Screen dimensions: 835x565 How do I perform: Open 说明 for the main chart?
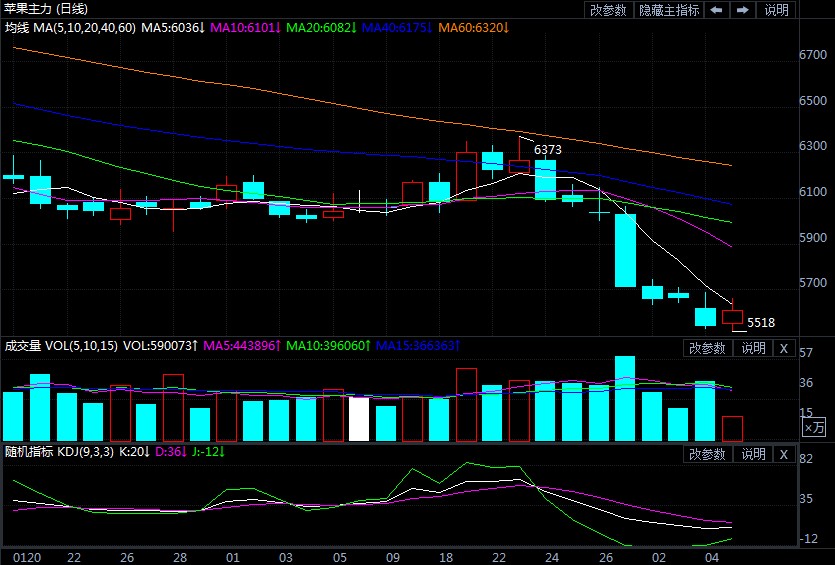coord(776,10)
